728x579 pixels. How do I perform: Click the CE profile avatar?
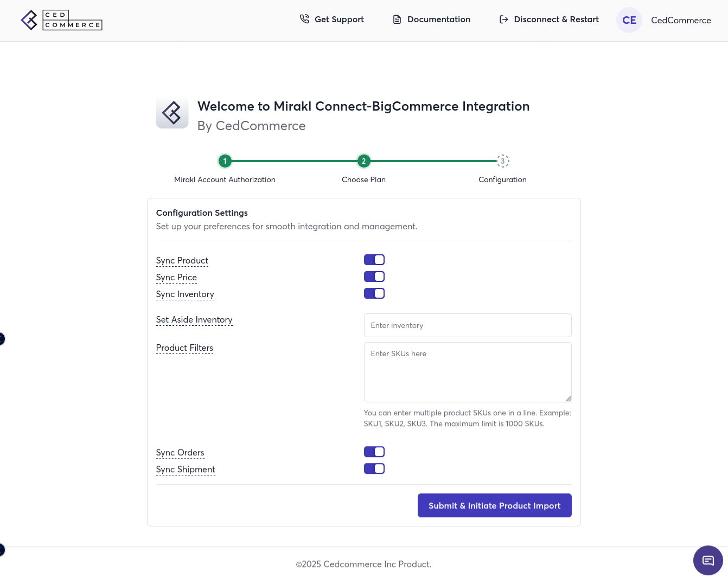pyautogui.click(x=629, y=20)
